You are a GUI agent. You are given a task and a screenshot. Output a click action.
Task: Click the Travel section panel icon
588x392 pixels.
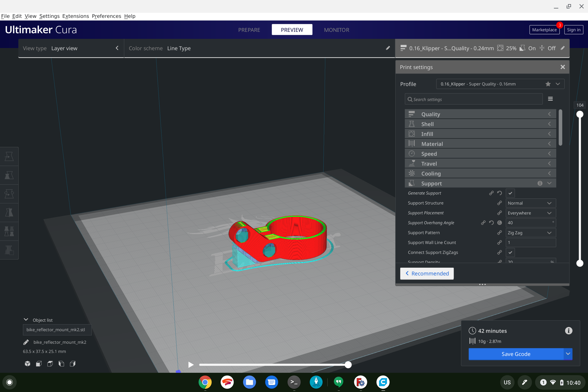pyautogui.click(x=411, y=163)
